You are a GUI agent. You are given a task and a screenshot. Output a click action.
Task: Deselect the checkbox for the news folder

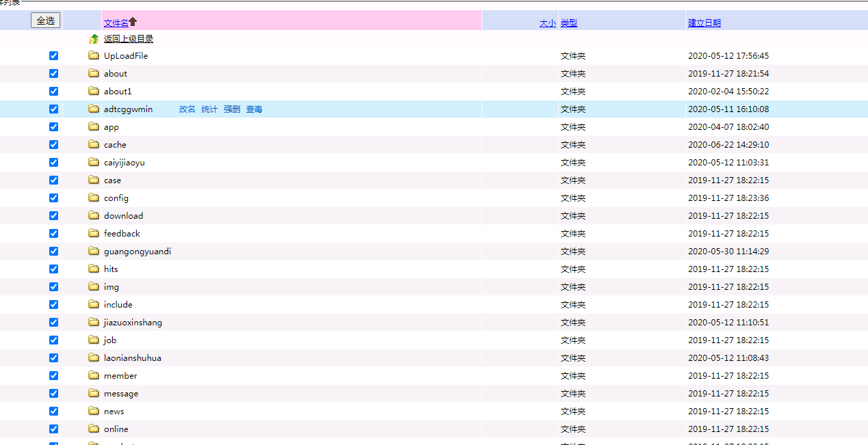(x=54, y=412)
